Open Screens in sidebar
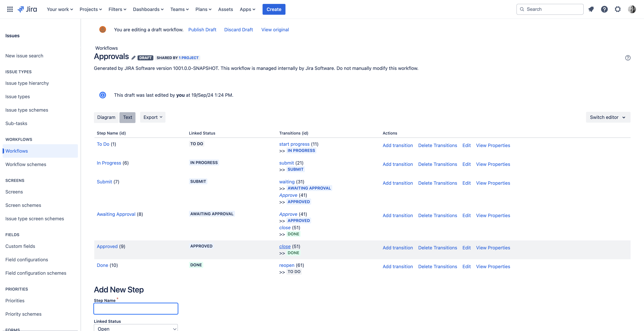644x331 pixels. coord(14,192)
